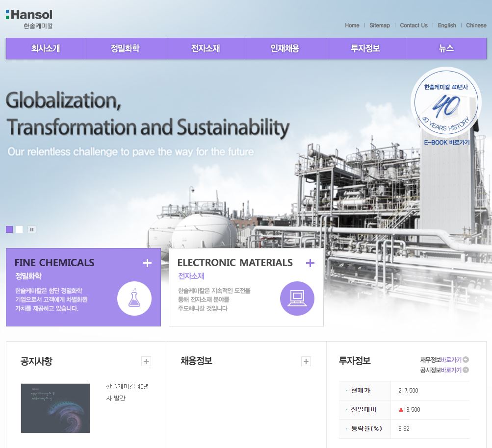Screen dimensions: 492x448
Task: Open the 전자소재 menu
Action: point(206,48)
